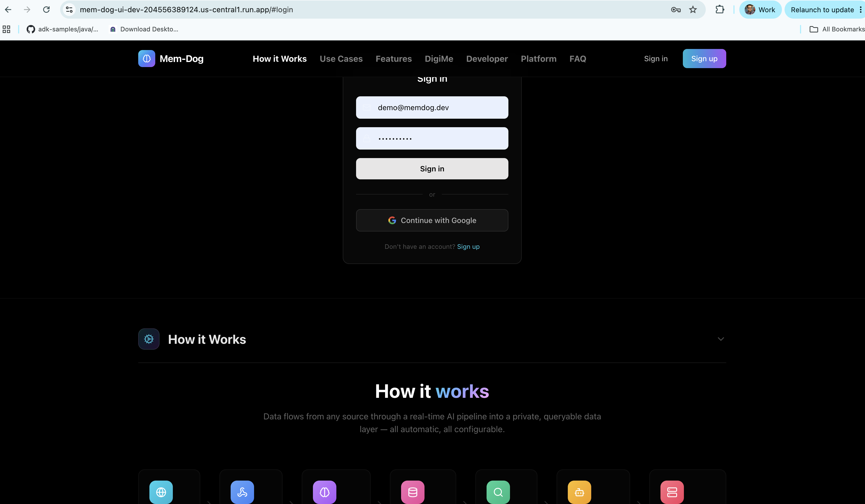
Task: Open the FAQ nav link
Action: [x=578, y=59]
